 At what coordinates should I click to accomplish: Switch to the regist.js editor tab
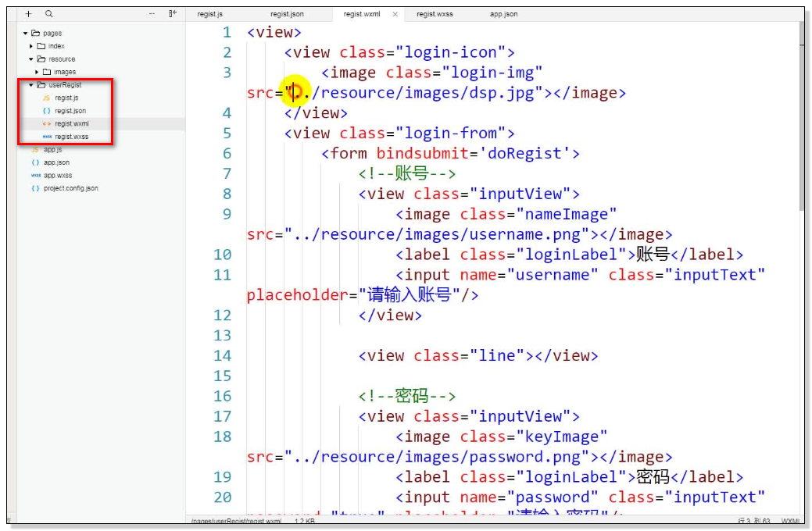point(209,14)
